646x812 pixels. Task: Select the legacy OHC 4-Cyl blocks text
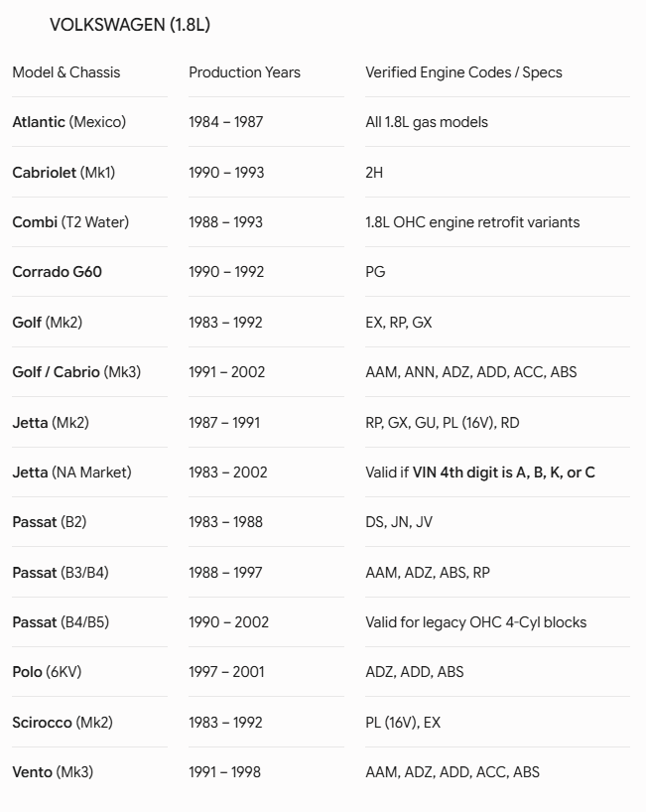(505, 622)
